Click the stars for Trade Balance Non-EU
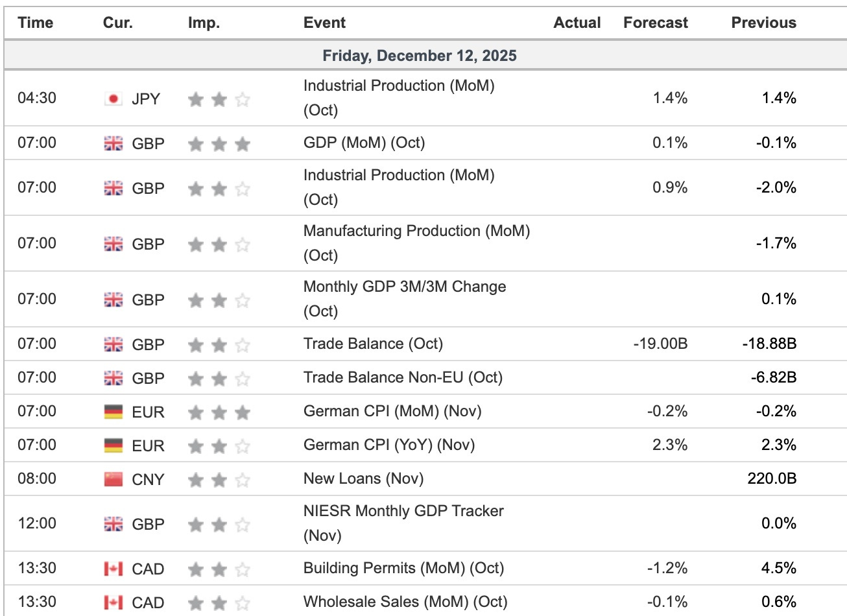 219,378
